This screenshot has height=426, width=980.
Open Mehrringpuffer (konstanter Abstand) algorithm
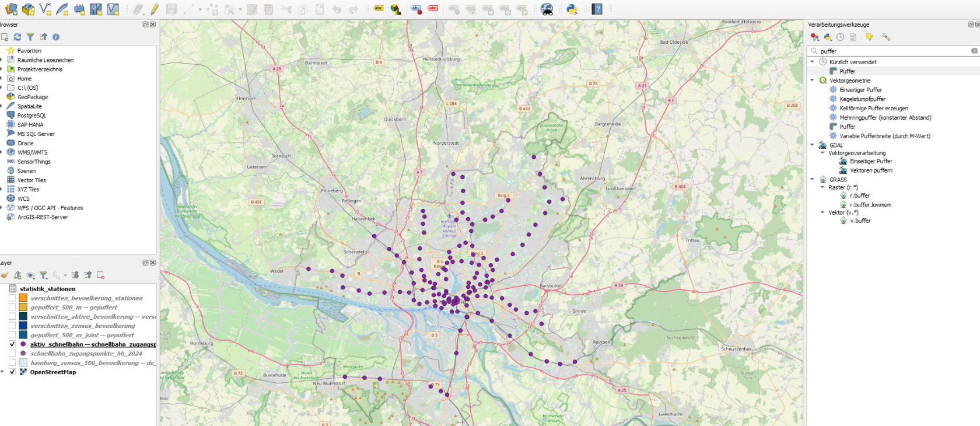click(x=885, y=117)
